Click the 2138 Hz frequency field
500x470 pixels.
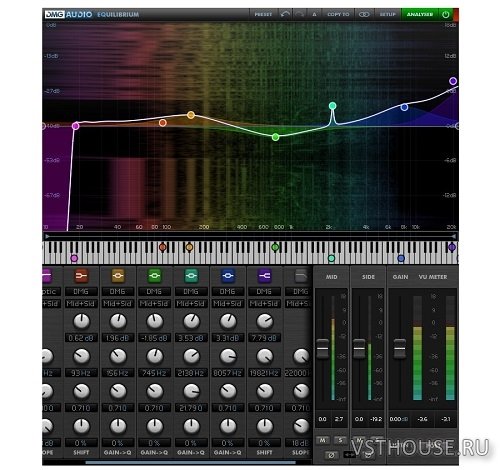click(191, 373)
